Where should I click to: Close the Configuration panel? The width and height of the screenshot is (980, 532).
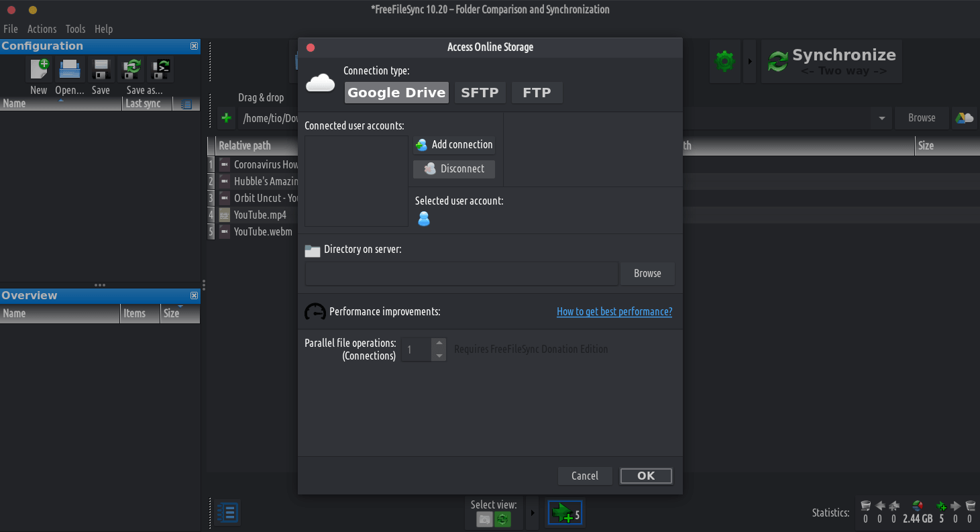(x=194, y=46)
